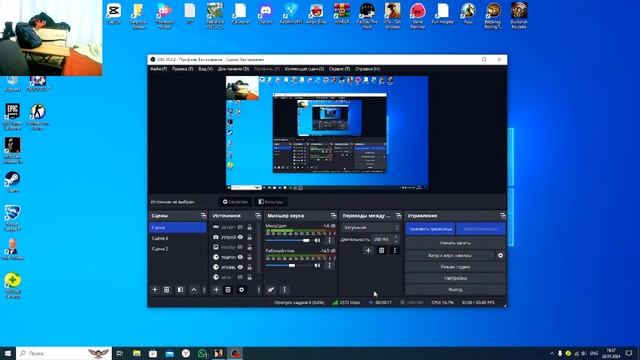Viewport: 640px width, 360px height.
Task: Add a transition with the plus icon
Action: 368,251
